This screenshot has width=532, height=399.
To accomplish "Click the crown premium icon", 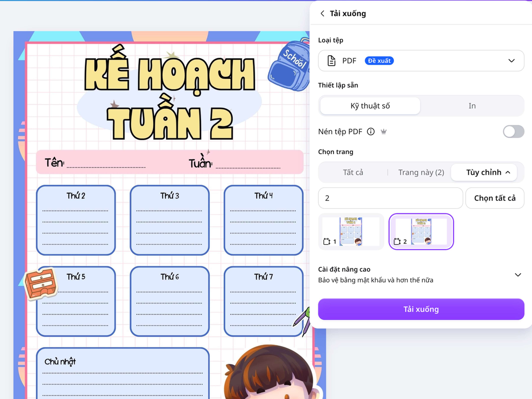I will [x=384, y=131].
